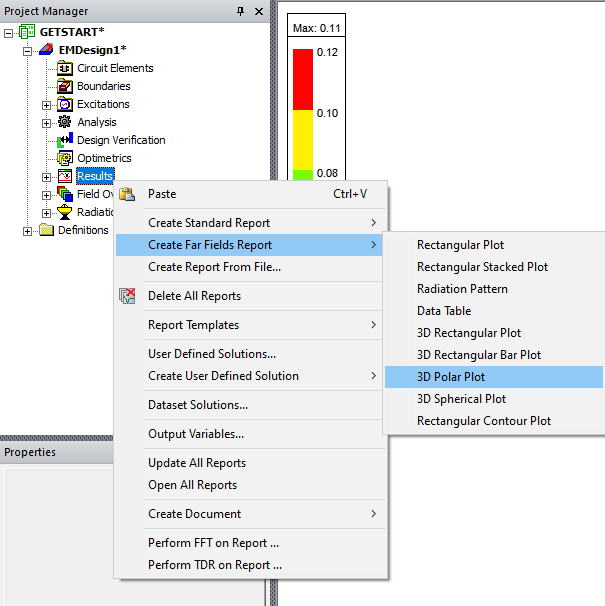The image size is (605, 606).
Task: Open Dataset Solutions...
Action: click(251, 405)
